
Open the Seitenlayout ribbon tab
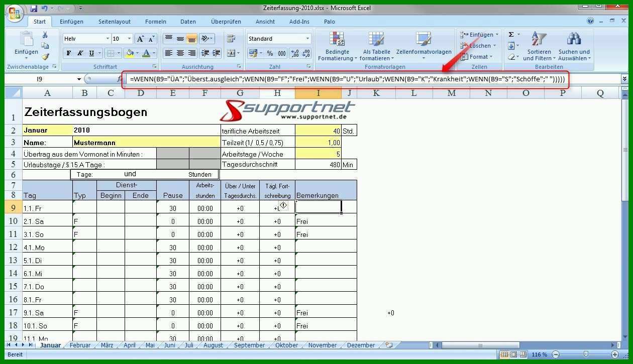[x=115, y=22]
